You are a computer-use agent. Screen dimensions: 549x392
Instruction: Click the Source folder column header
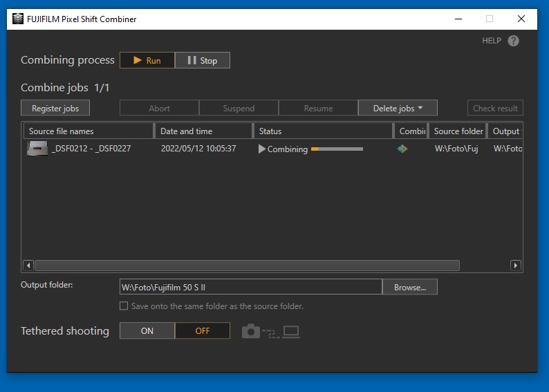pos(458,131)
